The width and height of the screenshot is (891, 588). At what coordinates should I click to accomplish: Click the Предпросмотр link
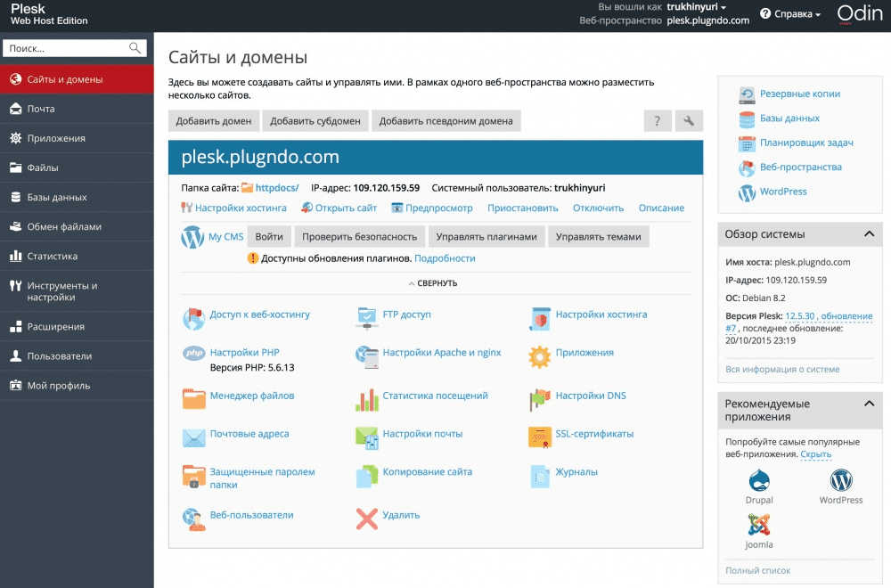point(439,208)
